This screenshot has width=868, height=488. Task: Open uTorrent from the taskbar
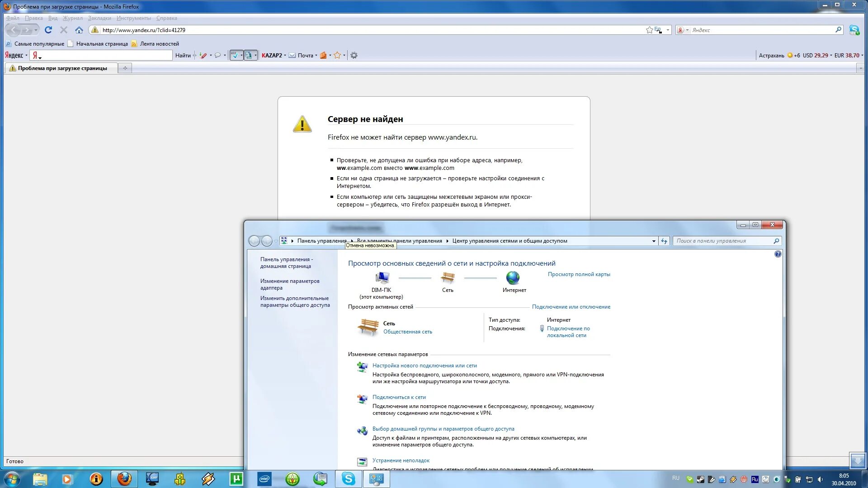pyautogui.click(x=236, y=479)
